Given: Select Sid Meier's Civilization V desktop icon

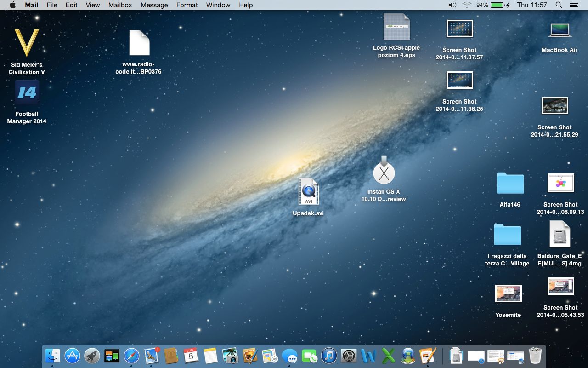Looking at the screenshot, I should pos(27,51).
